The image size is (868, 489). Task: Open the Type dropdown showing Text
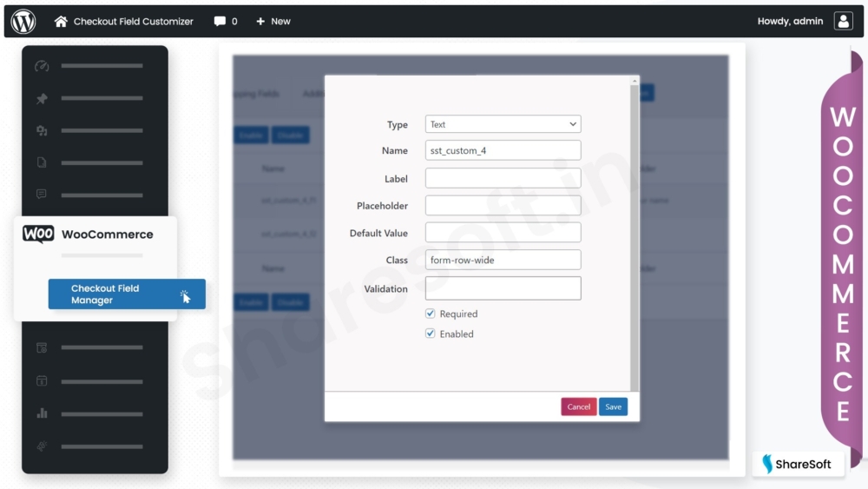tap(503, 124)
